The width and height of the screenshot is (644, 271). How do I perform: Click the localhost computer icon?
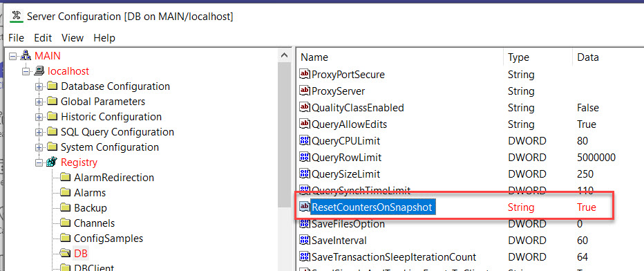point(39,71)
